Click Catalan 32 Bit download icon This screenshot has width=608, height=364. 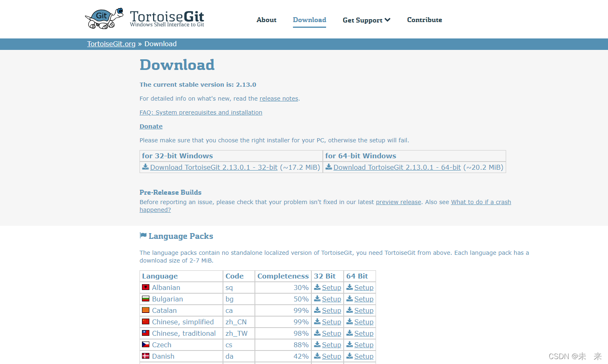pyautogui.click(x=317, y=310)
